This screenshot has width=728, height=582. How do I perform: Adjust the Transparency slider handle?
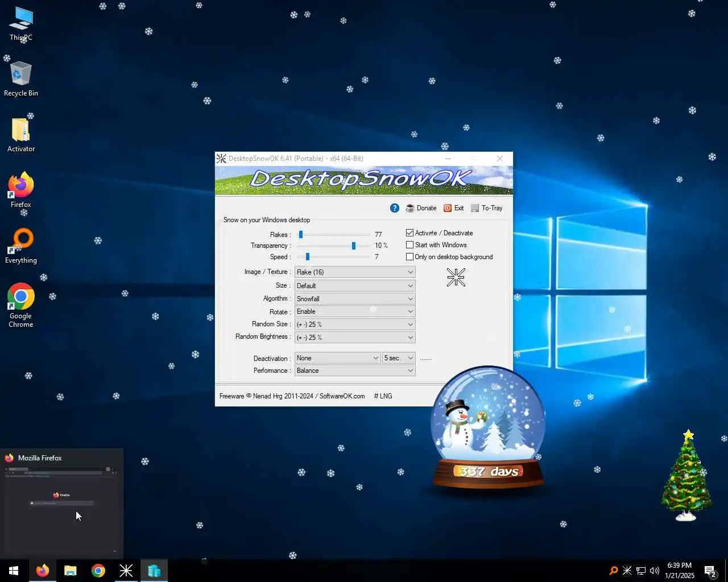pos(354,246)
